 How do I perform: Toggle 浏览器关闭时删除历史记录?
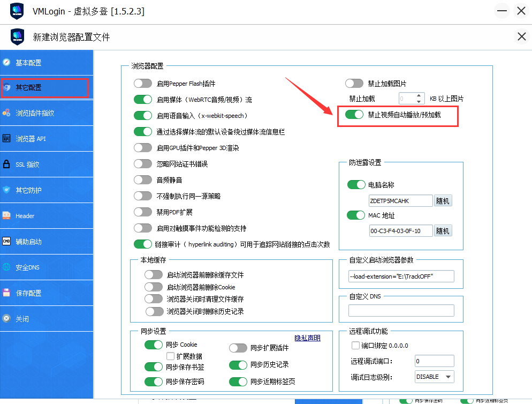155,311
